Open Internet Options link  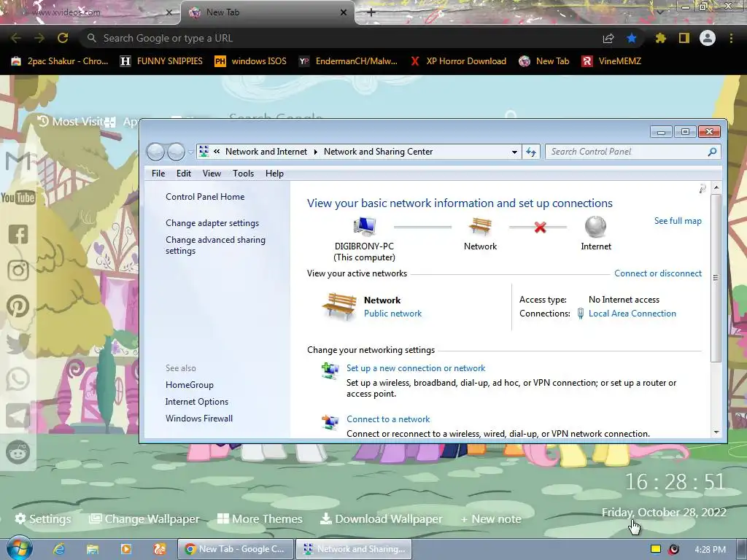[197, 402]
